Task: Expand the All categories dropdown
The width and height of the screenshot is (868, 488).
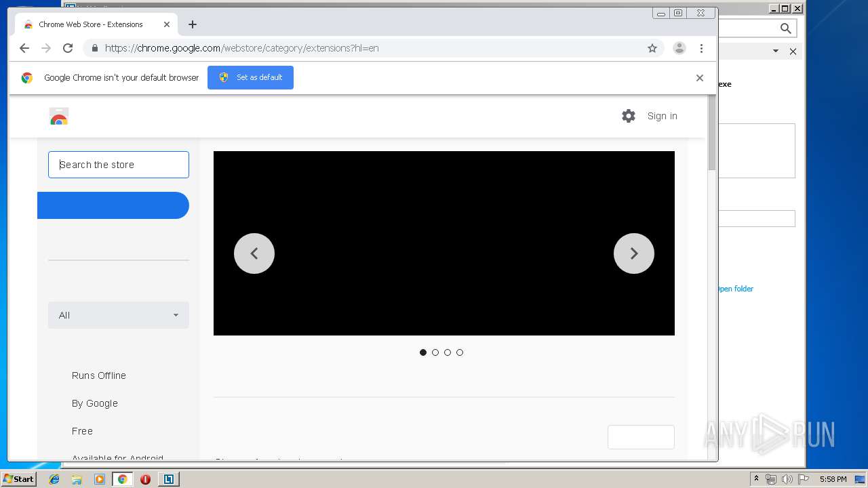Action: coord(119,315)
